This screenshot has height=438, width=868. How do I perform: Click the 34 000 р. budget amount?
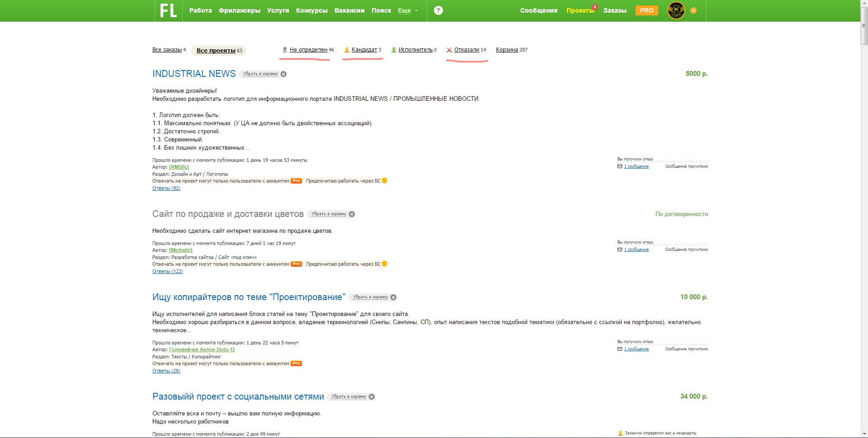[x=694, y=396]
